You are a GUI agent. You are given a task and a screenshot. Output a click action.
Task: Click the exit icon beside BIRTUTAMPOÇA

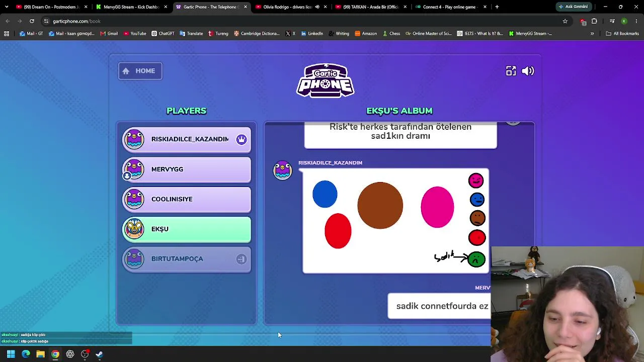click(x=242, y=259)
